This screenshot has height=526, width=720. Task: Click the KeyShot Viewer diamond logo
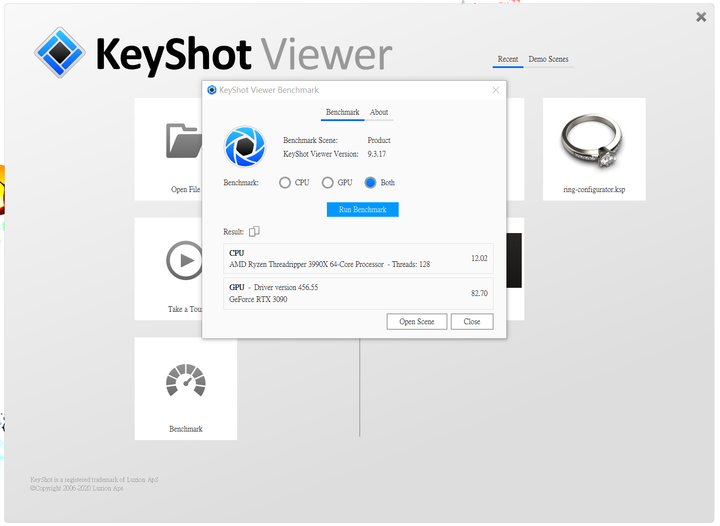60,52
